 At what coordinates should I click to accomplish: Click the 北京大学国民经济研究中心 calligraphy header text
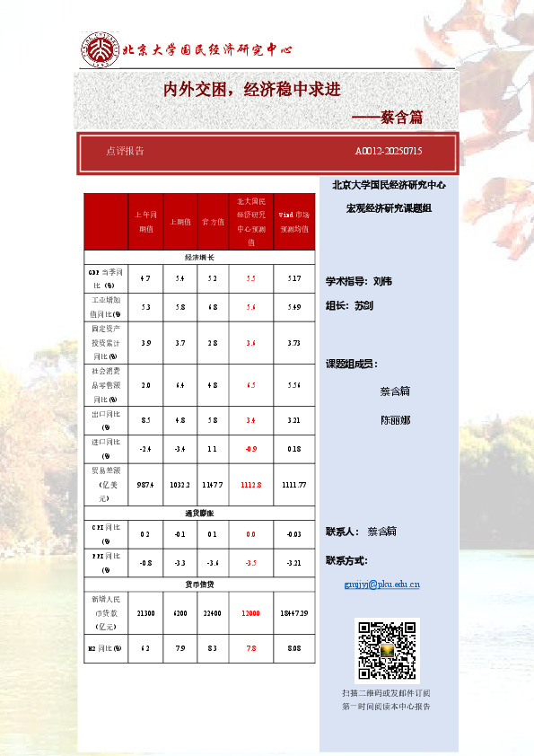pyautogui.click(x=207, y=49)
